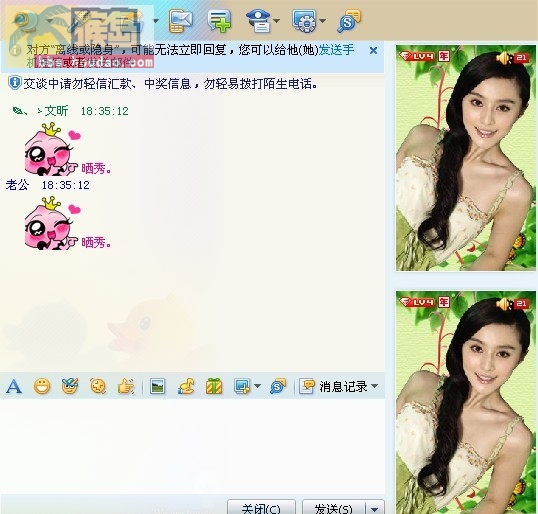Click 年 badge on upper portrait
Screen dimensions: 538x514
coord(444,56)
